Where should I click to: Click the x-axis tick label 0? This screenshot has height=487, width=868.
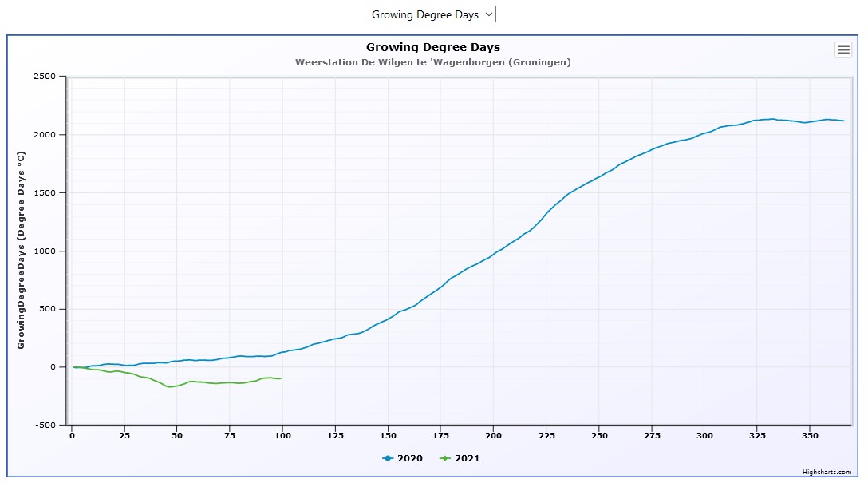(x=72, y=436)
